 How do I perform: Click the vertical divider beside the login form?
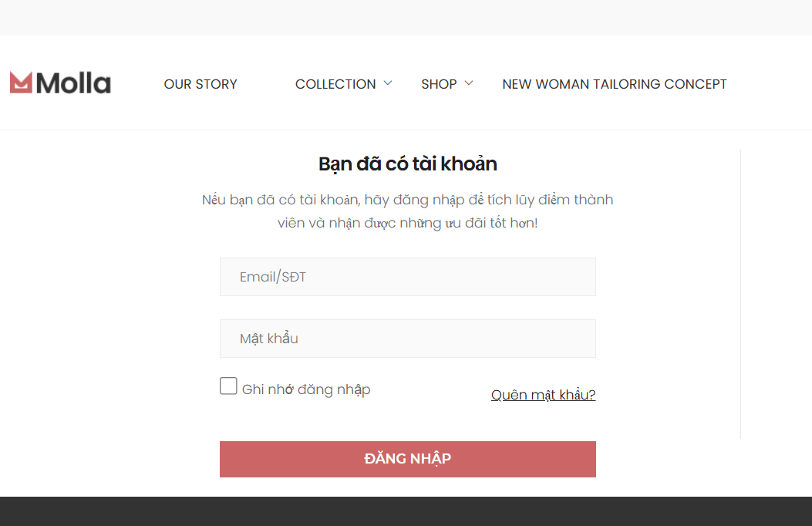740,294
